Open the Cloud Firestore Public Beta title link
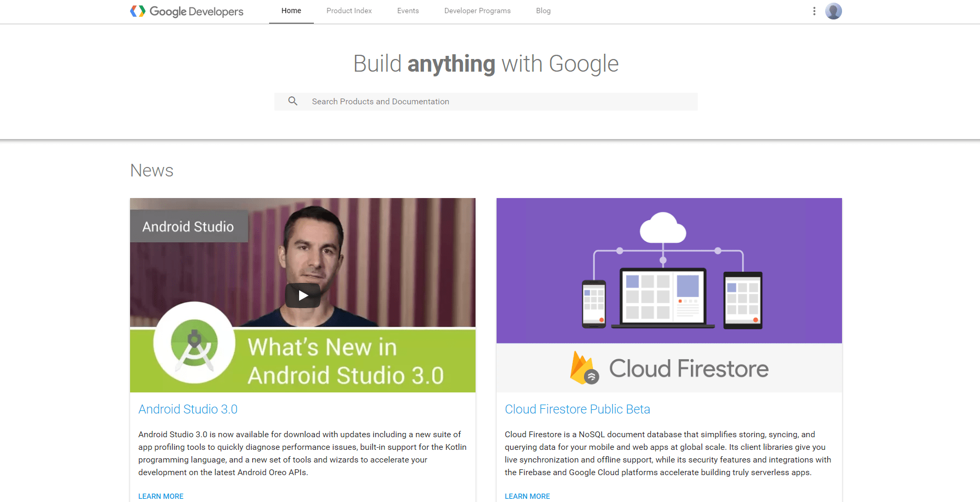The width and height of the screenshot is (980, 502). click(x=577, y=409)
